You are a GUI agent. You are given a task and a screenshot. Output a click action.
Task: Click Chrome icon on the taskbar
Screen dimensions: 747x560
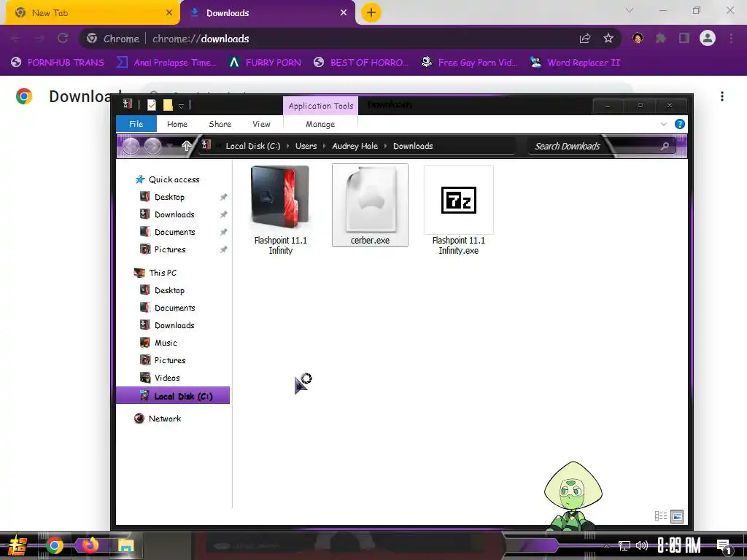54,545
